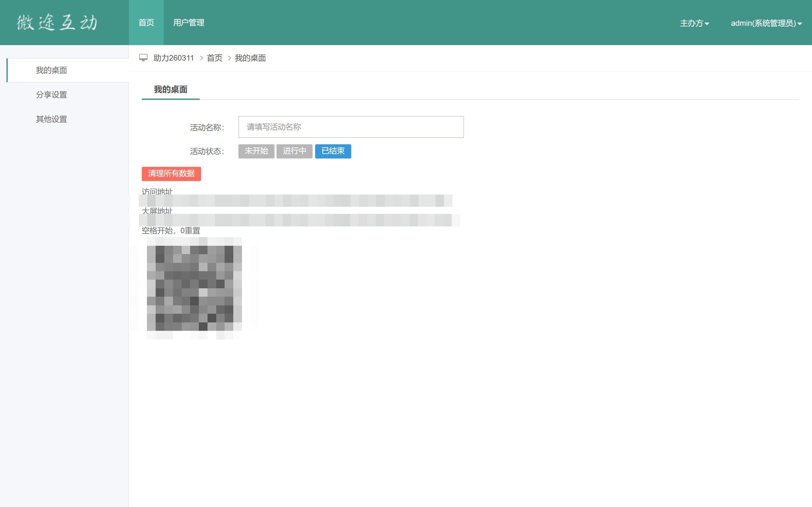Set activity status to 未开始
The height and width of the screenshot is (507, 812).
(256, 151)
